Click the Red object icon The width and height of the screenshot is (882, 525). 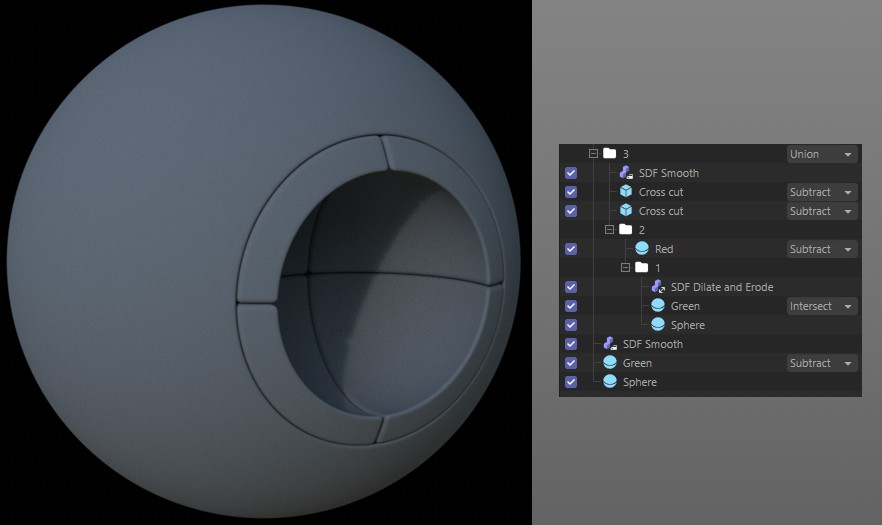[642, 249]
